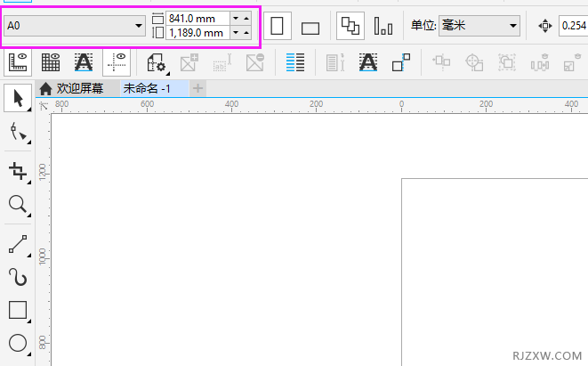
Task: Click the gray text-lines formatting icon
Action: point(335,62)
